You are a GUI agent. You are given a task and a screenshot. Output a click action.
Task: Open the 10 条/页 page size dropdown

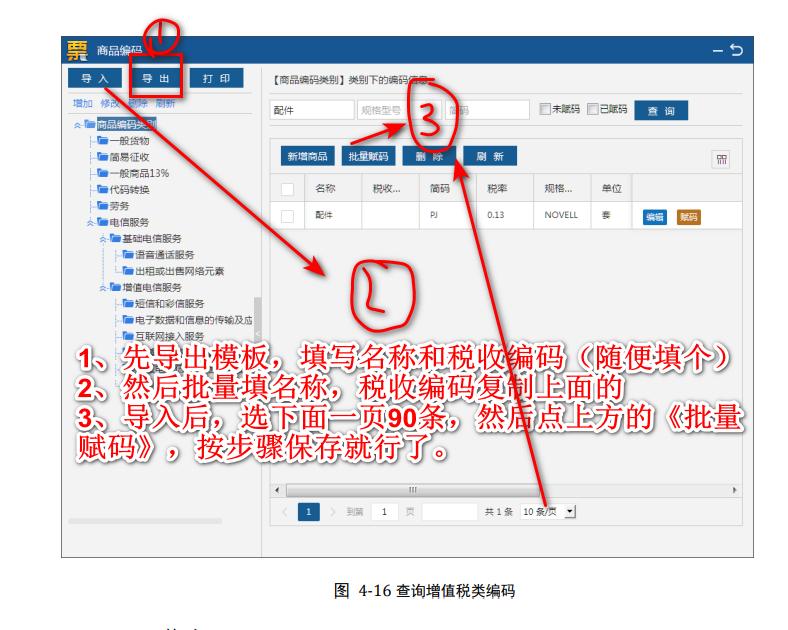coord(548,511)
